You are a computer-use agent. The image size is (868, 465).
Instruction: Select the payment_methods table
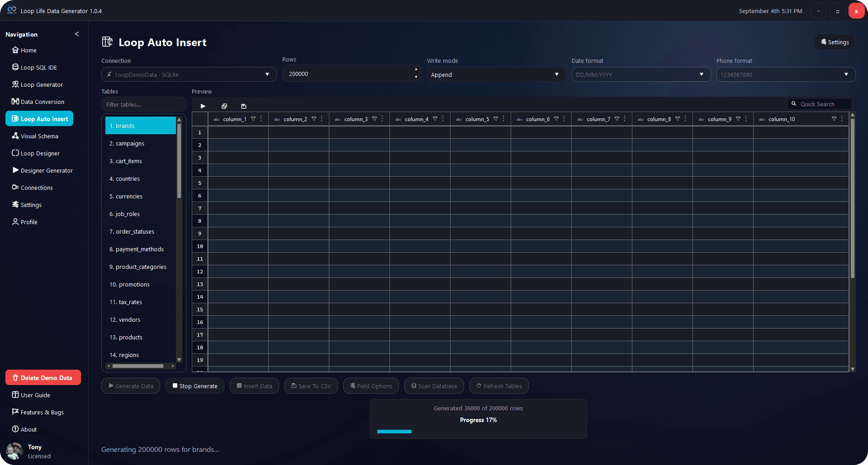pyautogui.click(x=140, y=249)
